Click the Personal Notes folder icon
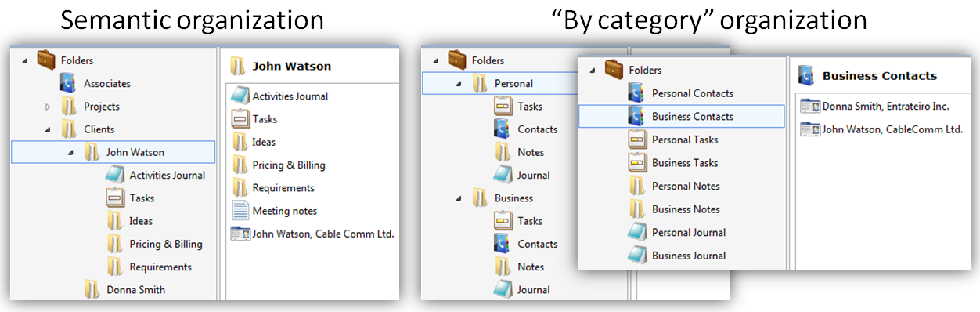Screen dimensions: 980x312 637,186
